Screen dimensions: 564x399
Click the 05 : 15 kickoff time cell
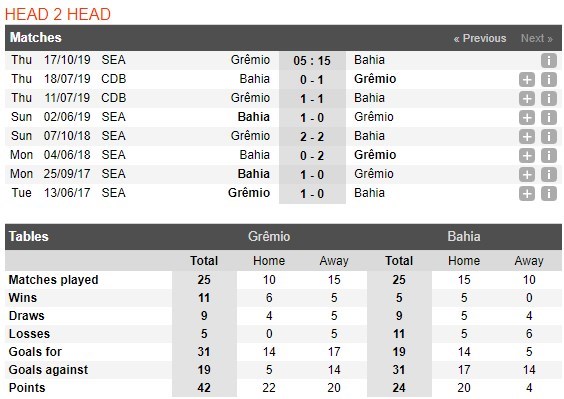click(312, 60)
